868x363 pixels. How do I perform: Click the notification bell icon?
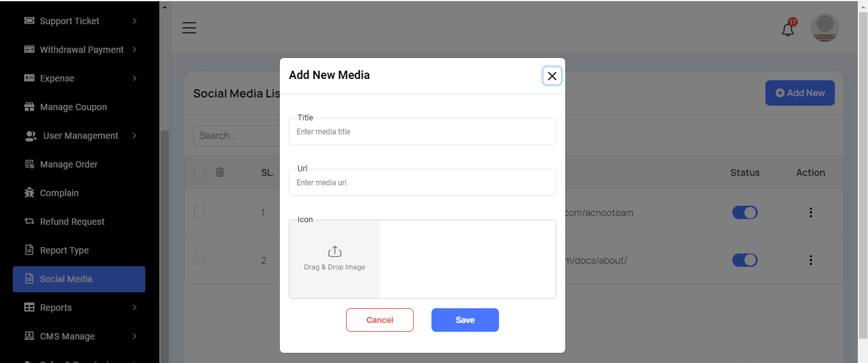point(788,29)
